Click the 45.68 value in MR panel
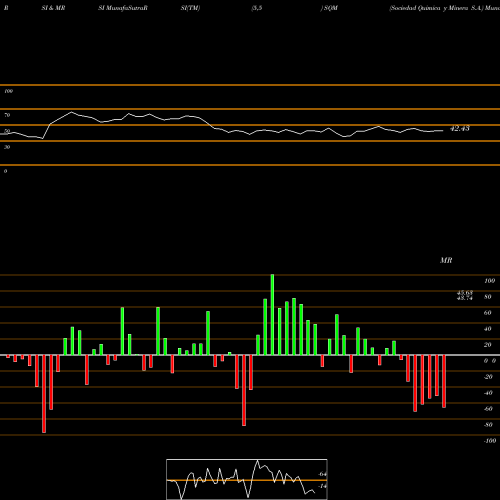 click(x=465, y=293)
